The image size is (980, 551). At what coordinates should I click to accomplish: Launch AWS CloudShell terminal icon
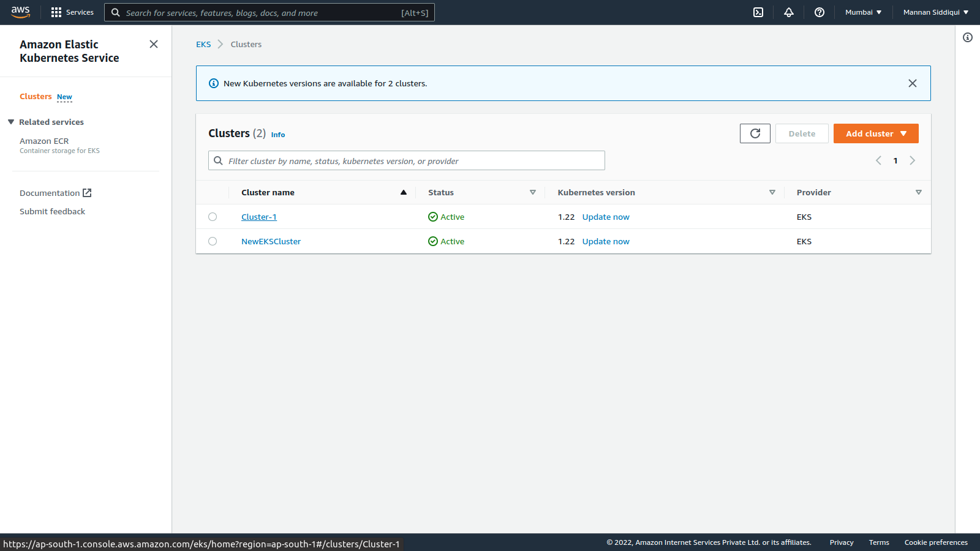[x=758, y=12]
